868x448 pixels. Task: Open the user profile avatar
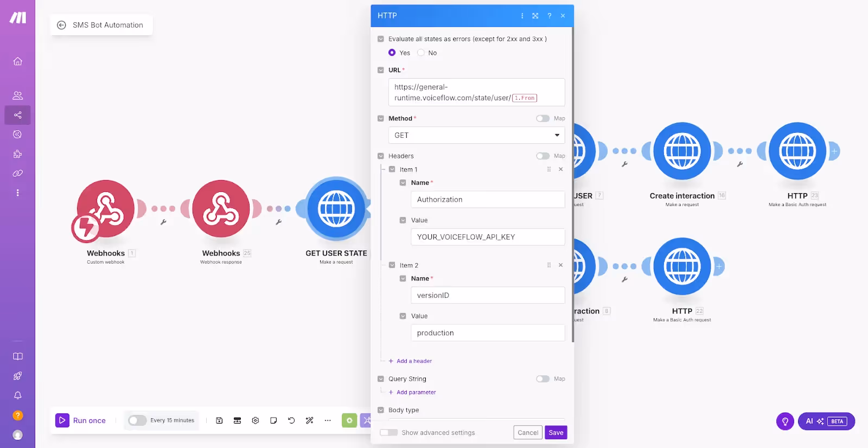(17, 435)
